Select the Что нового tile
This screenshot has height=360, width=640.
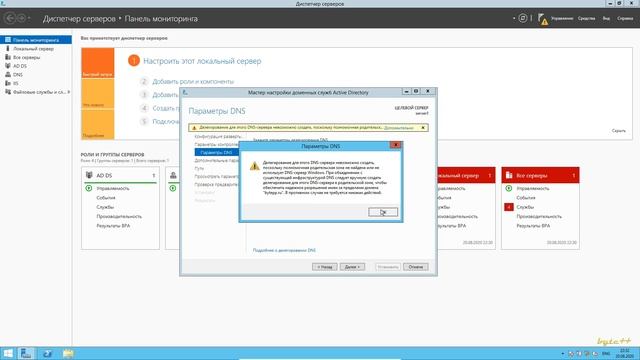[98, 93]
